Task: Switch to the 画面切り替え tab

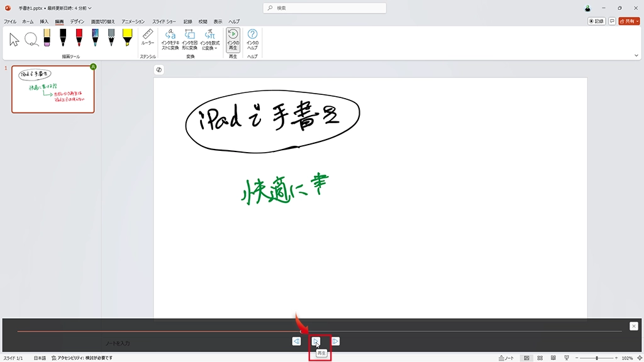Action: (103, 21)
